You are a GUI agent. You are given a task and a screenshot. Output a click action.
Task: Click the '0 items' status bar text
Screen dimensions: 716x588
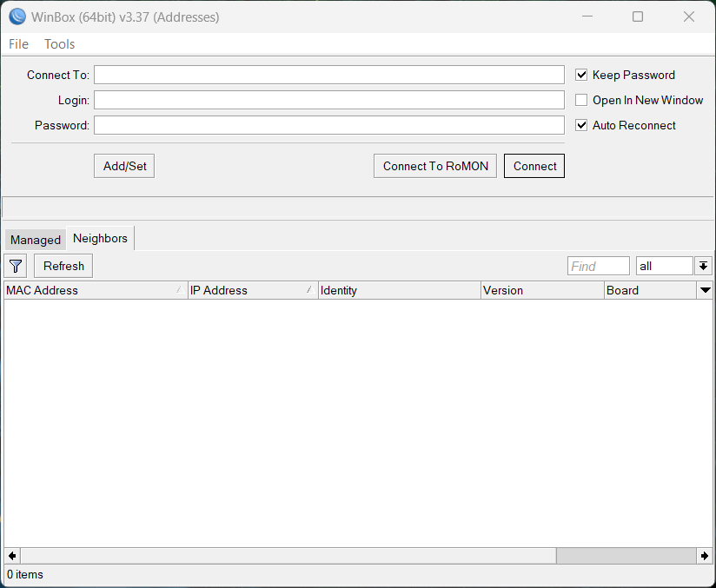(25, 574)
